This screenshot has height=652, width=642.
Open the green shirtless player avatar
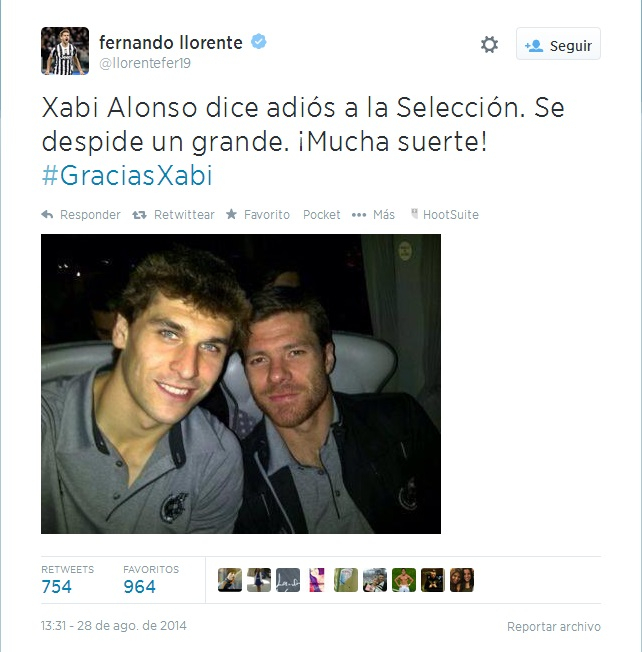(x=404, y=580)
